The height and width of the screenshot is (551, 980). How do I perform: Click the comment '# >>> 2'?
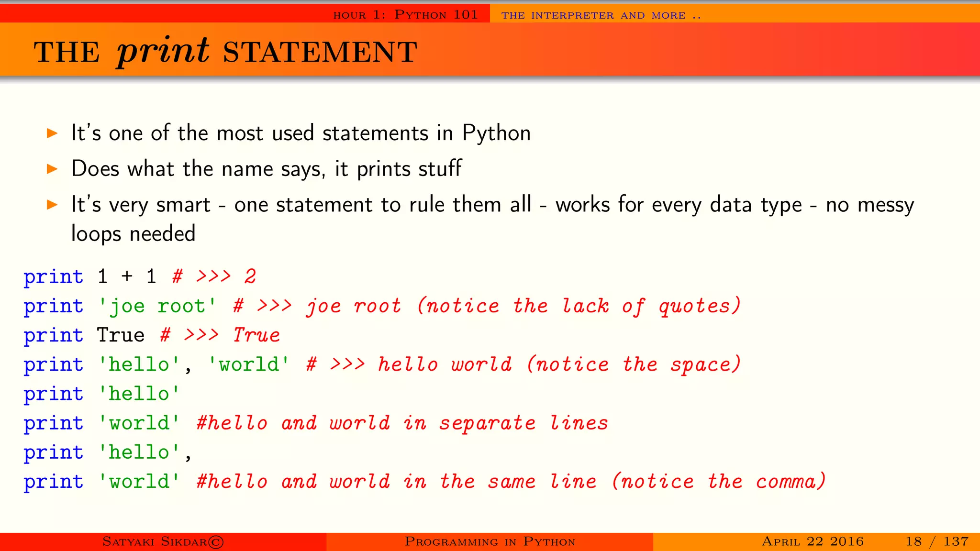tap(214, 276)
